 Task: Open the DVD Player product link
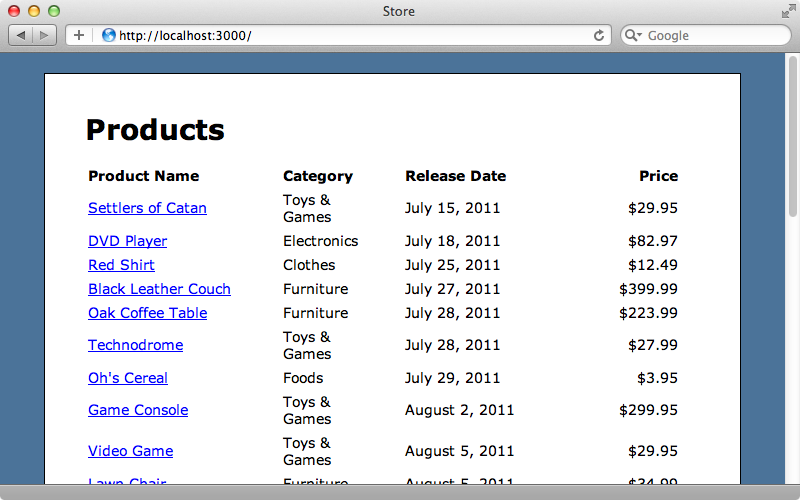(128, 241)
